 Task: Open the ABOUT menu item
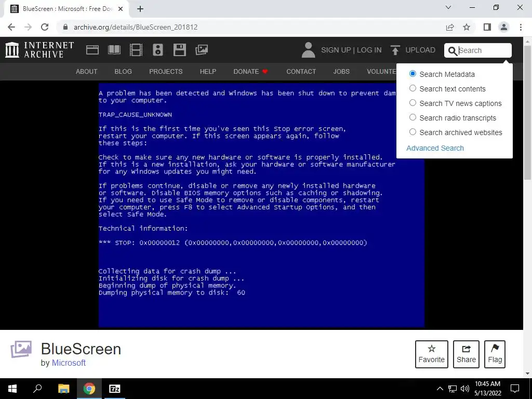[x=87, y=72]
